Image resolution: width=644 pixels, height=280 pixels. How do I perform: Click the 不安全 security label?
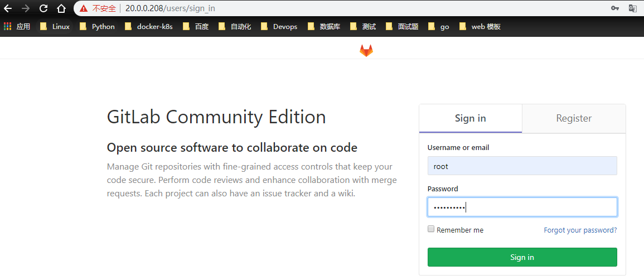[x=104, y=8]
